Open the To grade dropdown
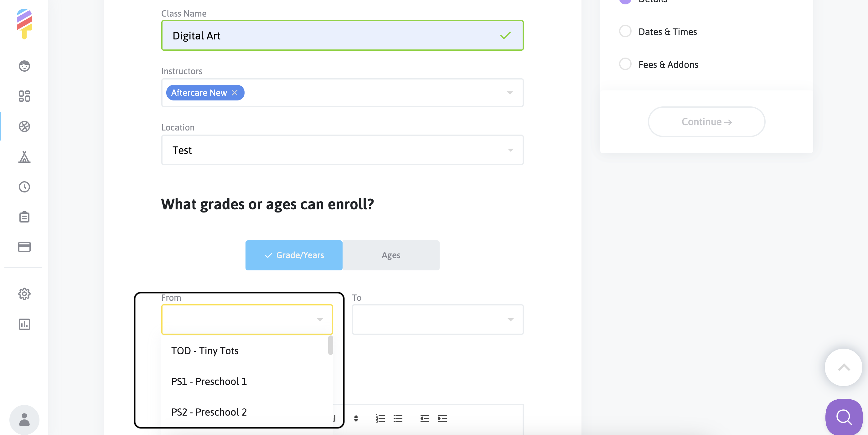Screen dimensions: 868x435 [x=437, y=320]
